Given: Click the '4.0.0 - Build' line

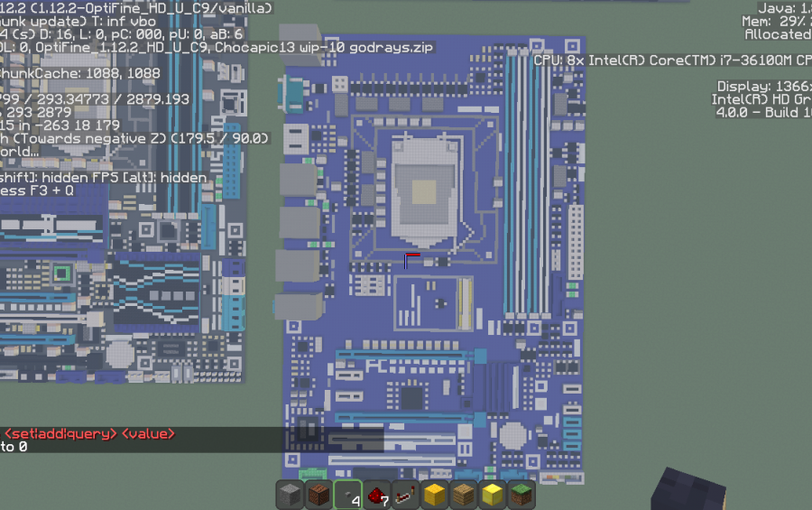Looking at the screenshot, I should 763,113.
